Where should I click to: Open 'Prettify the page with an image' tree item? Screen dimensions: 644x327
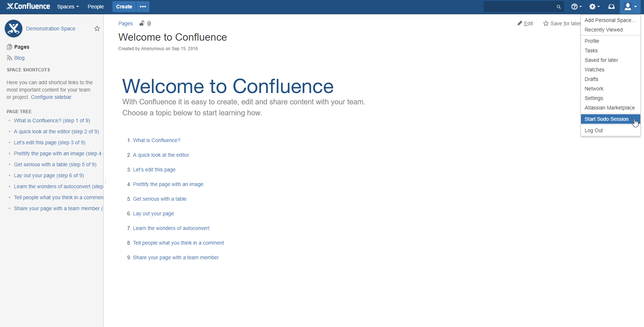tap(58, 153)
